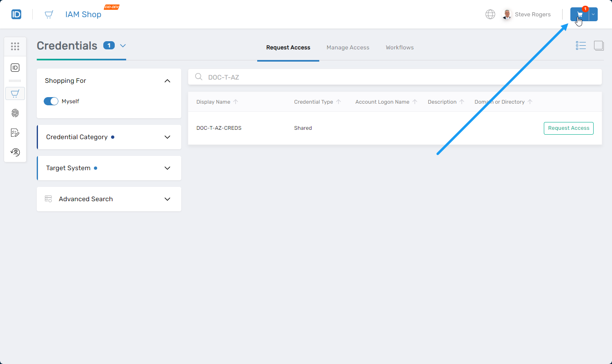Image resolution: width=612 pixels, height=364 pixels.
Task: Switch to the Workflows tab
Action: click(x=399, y=48)
